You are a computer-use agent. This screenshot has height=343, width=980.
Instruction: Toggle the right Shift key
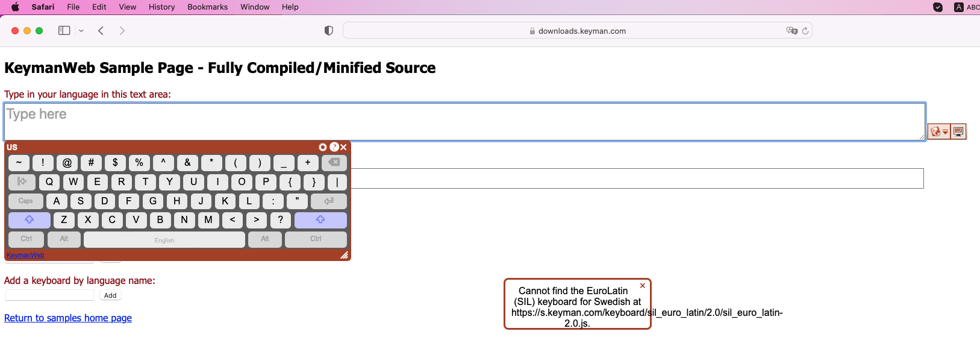[x=320, y=220]
